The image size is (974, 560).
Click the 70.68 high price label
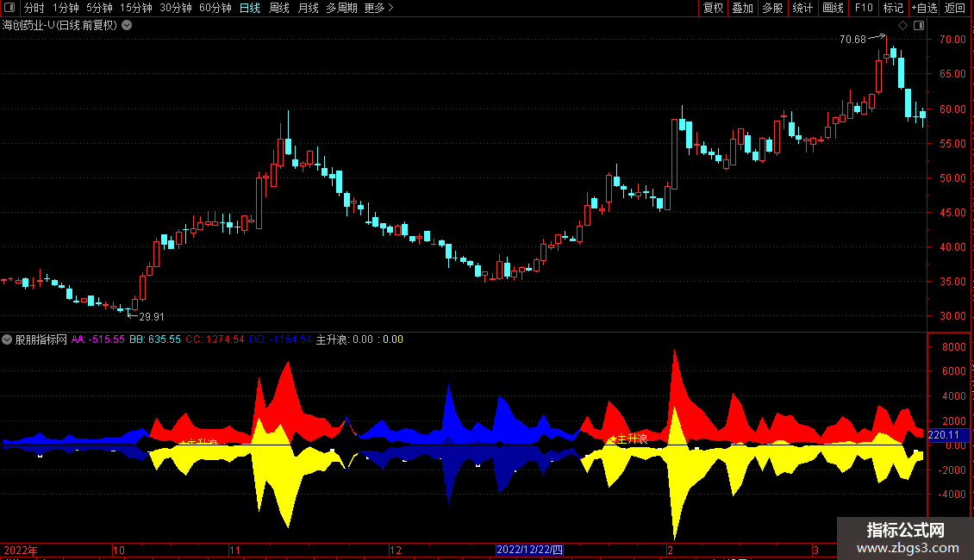point(852,40)
